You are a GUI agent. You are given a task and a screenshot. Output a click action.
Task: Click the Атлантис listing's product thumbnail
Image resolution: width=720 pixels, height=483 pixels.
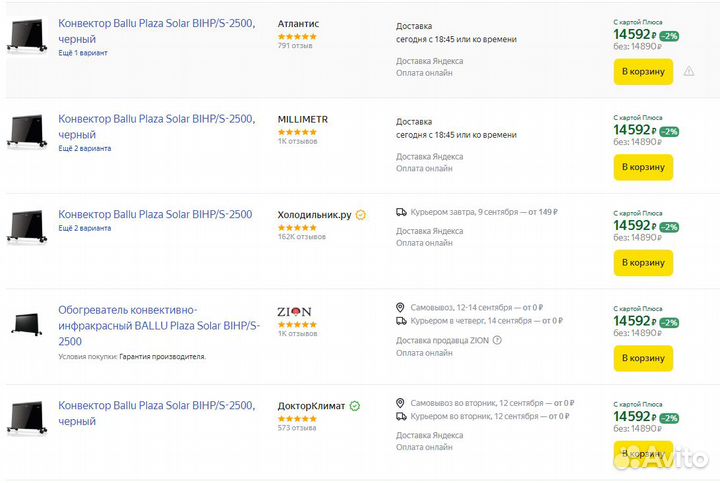(26, 37)
